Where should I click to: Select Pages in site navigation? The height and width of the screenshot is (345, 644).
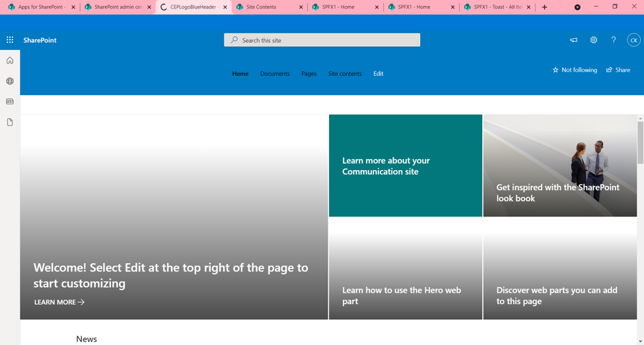308,74
